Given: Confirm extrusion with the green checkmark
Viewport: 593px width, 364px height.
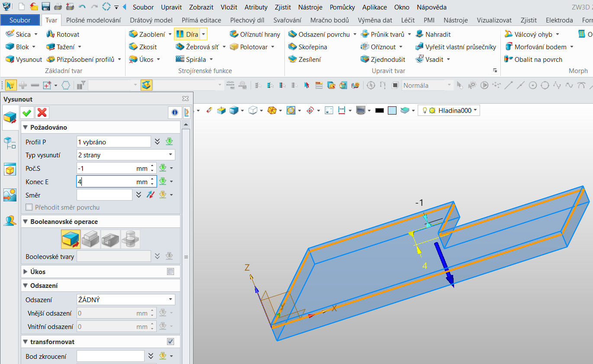Looking at the screenshot, I should pyautogui.click(x=27, y=113).
